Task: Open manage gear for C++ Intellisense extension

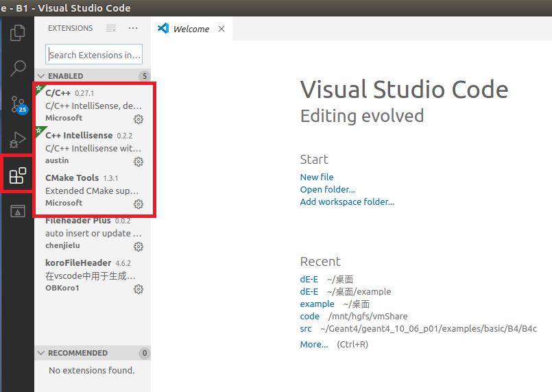Action: click(x=139, y=162)
